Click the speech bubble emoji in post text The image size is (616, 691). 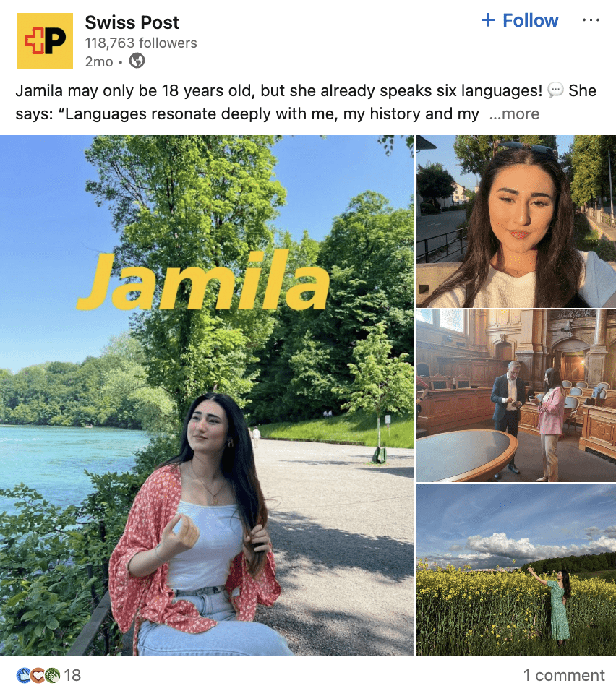point(555,90)
